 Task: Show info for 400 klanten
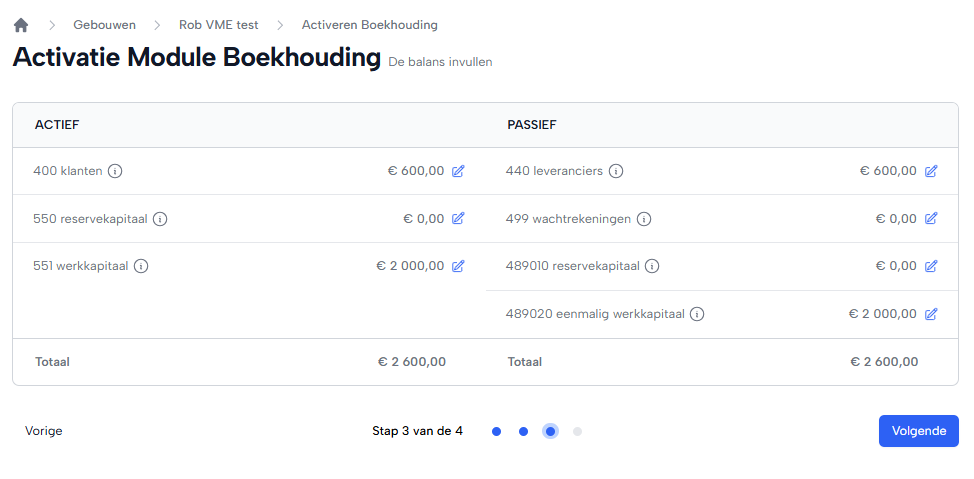click(115, 171)
